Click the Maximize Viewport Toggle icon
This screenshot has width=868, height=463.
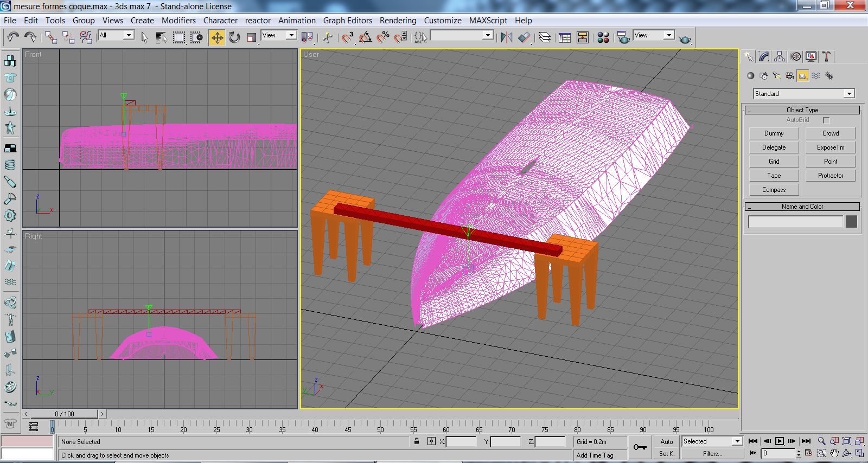860,453
